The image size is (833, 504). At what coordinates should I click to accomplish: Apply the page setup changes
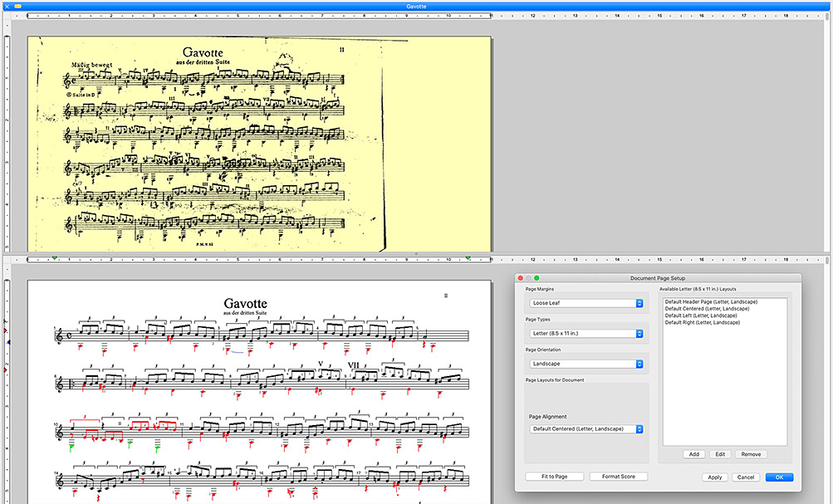pyautogui.click(x=714, y=477)
